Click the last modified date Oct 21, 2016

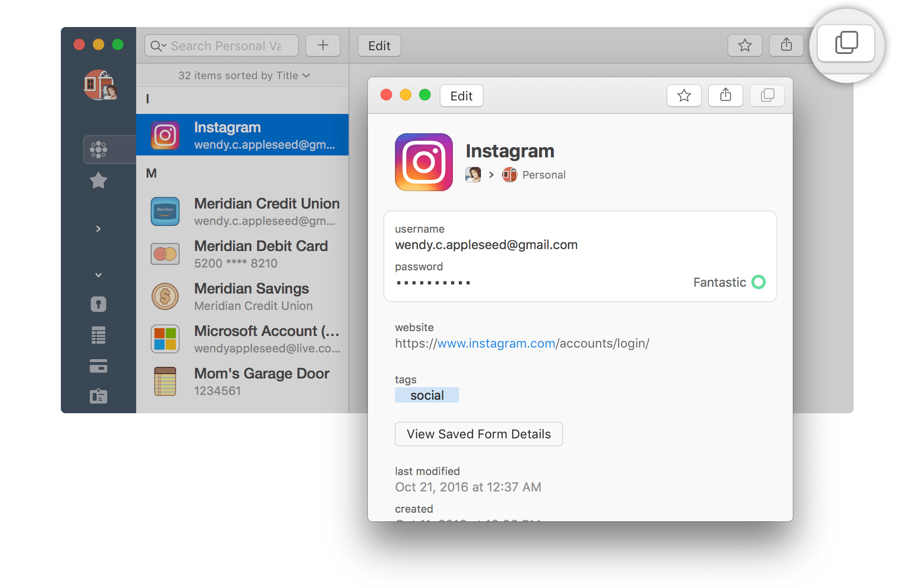tap(468, 487)
